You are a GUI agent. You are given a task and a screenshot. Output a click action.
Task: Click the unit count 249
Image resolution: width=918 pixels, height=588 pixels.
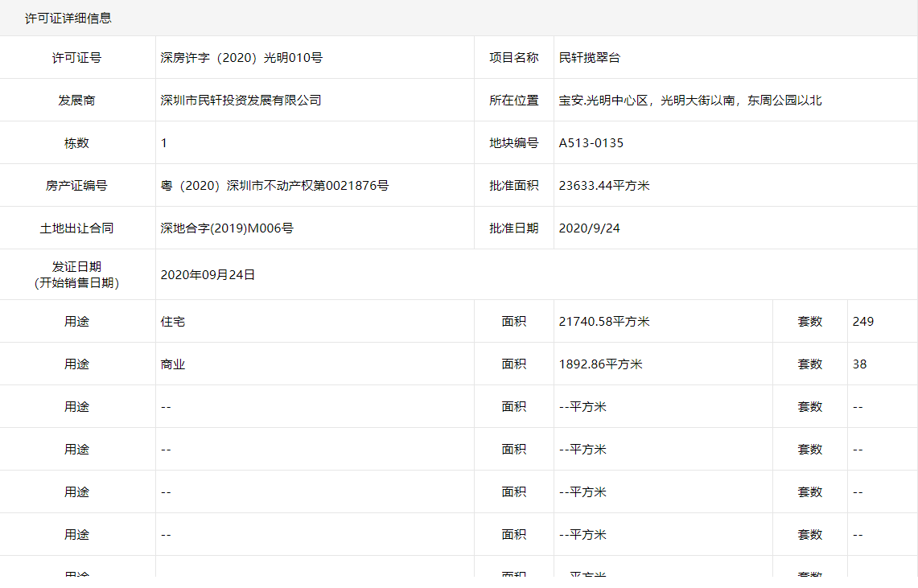(859, 321)
